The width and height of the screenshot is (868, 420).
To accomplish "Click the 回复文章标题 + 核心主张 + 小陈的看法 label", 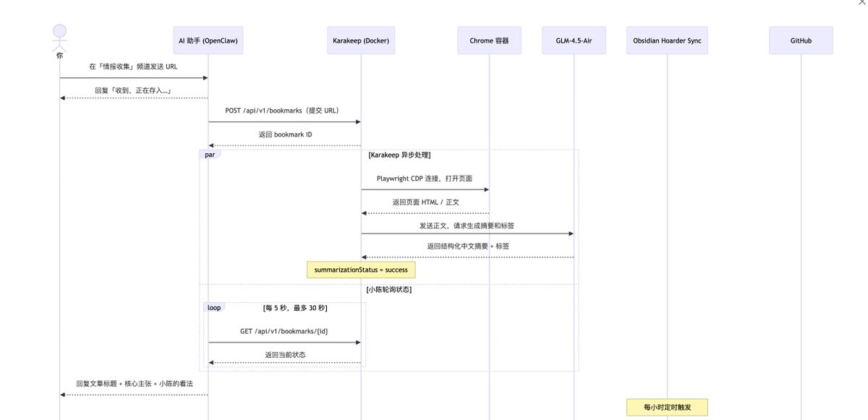I will pos(135,383).
